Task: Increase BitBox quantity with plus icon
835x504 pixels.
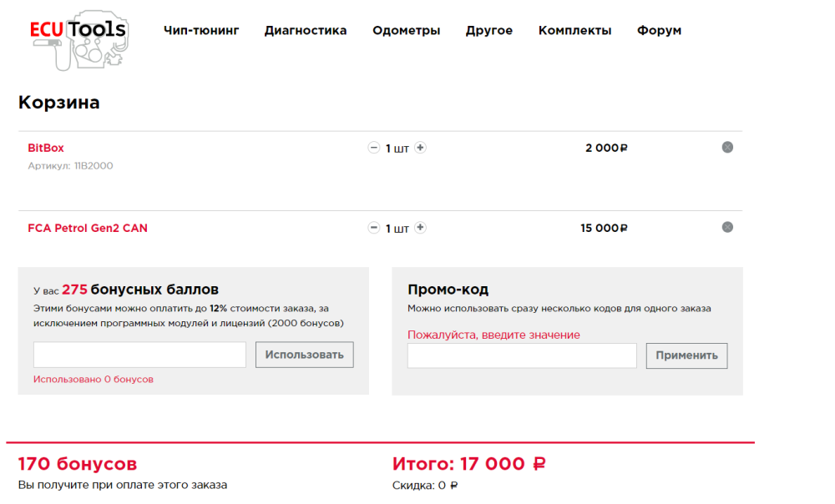Action: 420,147
